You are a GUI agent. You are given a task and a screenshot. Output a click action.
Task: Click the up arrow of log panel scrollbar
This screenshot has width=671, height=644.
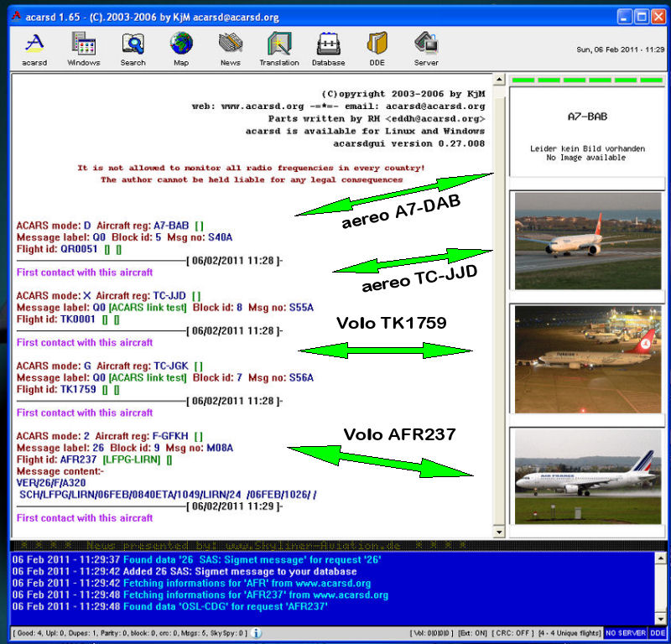tap(661, 558)
